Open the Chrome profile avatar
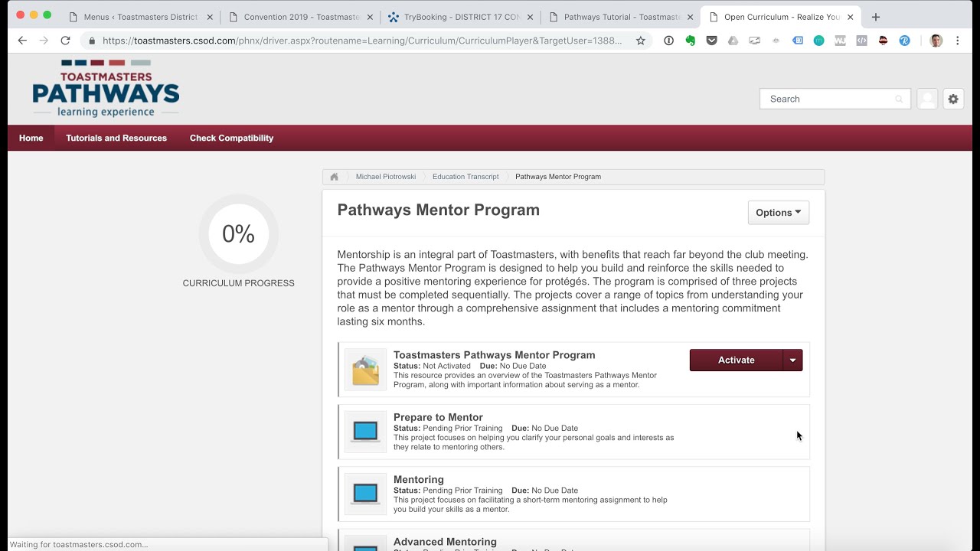The image size is (980, 551). 936,41
